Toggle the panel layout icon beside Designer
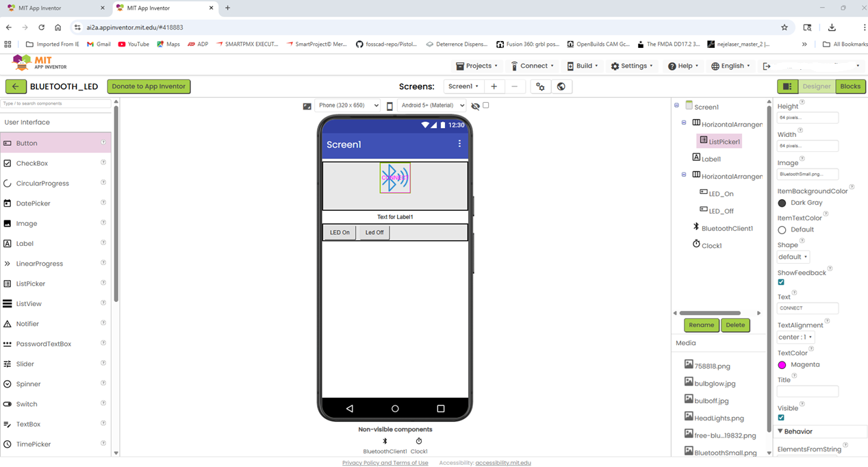The height and width of the screenshot is (467, 868). click(787, 86)
